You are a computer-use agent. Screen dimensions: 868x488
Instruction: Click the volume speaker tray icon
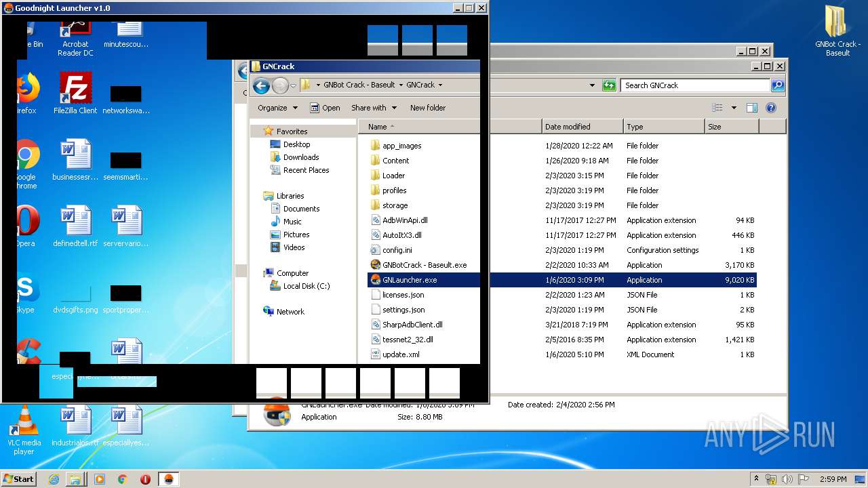point(787,479)
